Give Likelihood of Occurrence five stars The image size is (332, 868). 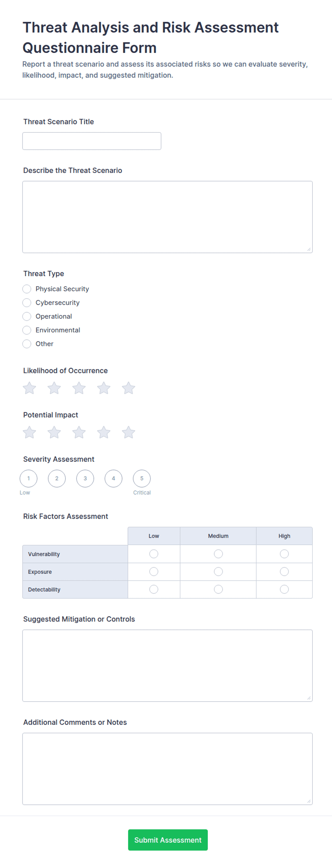coord(129,388)
